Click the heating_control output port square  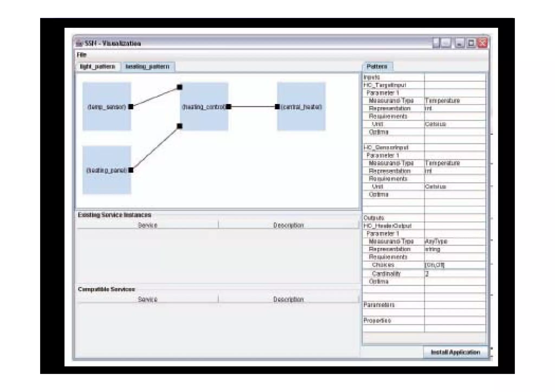tap(229, 107)
